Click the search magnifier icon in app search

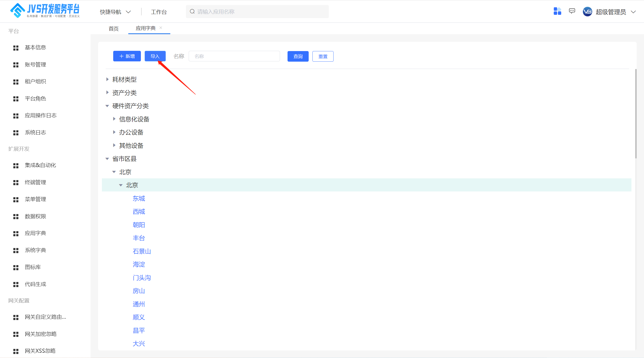pyautogui.click(x=192, y=12)
